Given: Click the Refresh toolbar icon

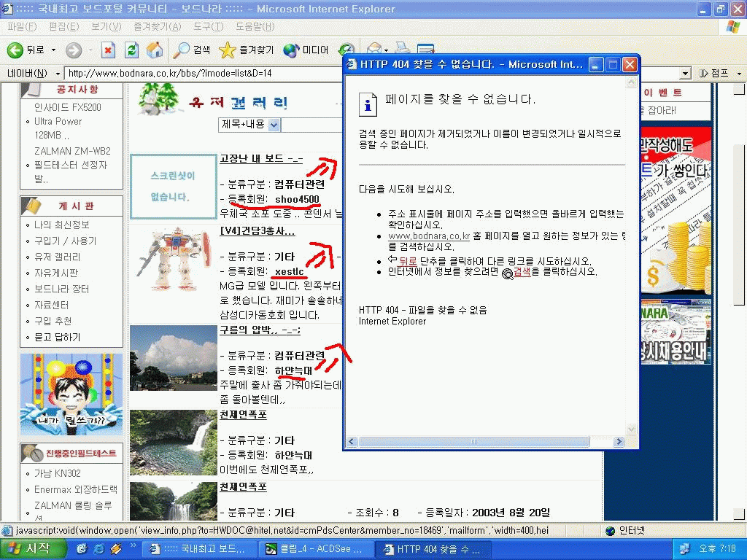Looking at the screenshot, I should tap(132, 50).
